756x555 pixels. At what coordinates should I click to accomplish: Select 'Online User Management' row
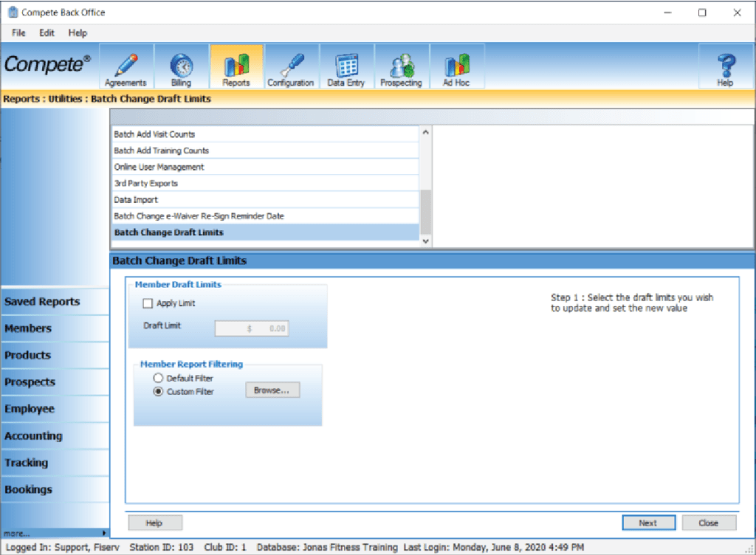click(x=266, y=168)
